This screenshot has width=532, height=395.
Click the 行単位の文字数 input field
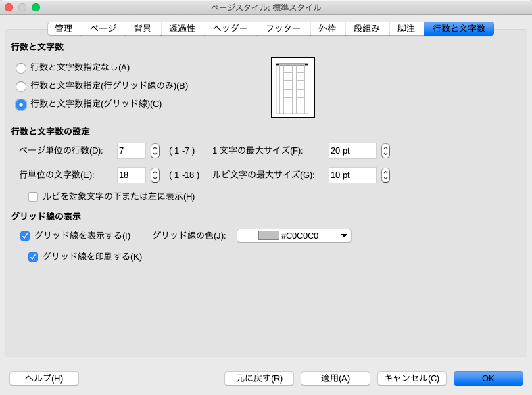(131, 175)
